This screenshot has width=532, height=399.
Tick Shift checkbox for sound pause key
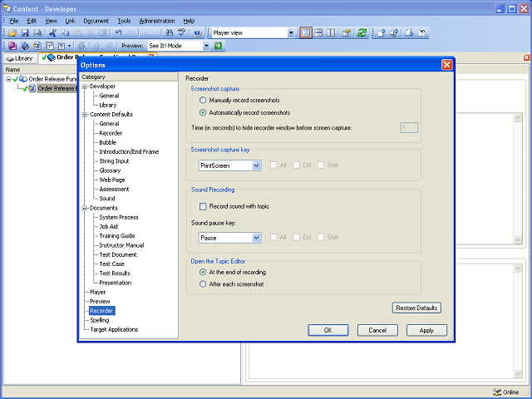[321, 237]
